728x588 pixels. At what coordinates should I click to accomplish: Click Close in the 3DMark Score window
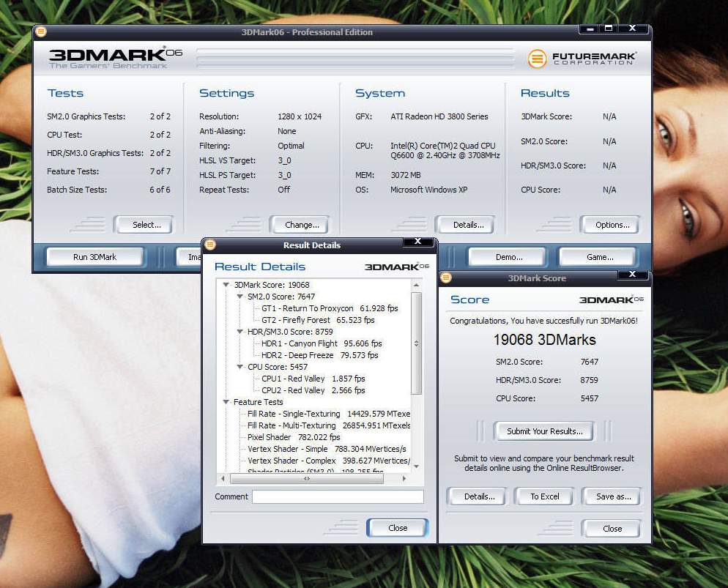pos(612,529)
